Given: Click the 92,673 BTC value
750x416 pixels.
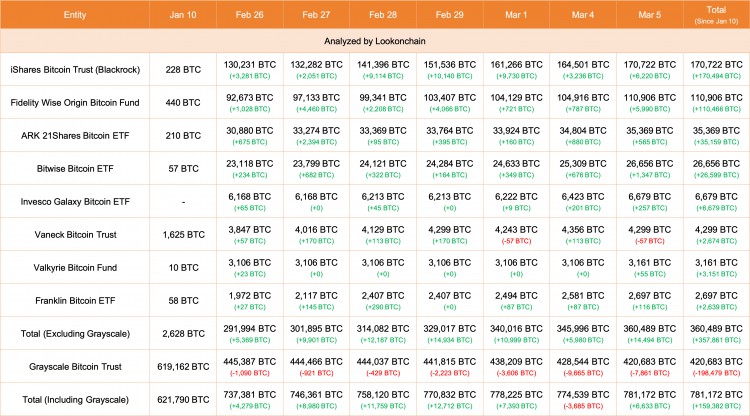Looking at the screenshot, I should pos(250,98).
